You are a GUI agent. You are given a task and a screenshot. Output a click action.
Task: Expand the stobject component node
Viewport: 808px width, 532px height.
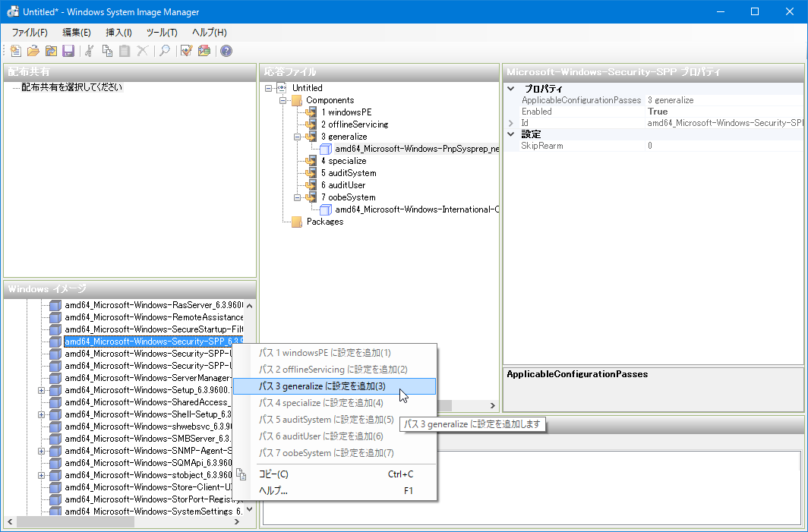(x=41, y=475)
